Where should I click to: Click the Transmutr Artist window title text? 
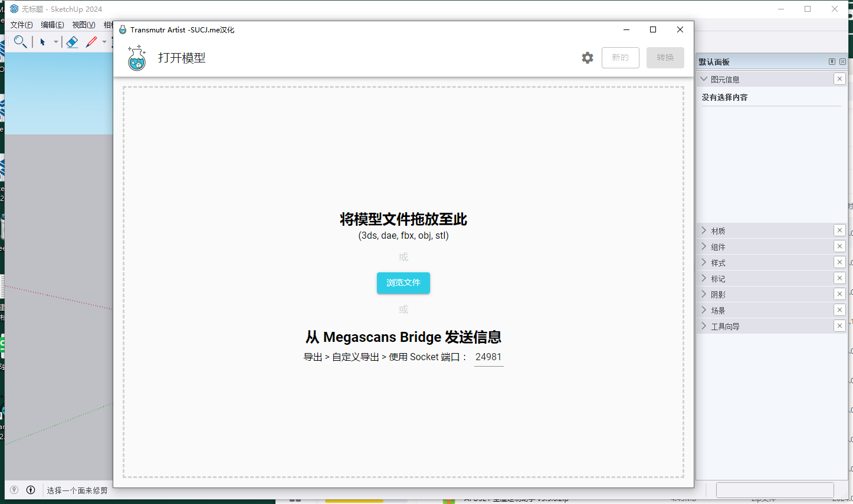182,30
